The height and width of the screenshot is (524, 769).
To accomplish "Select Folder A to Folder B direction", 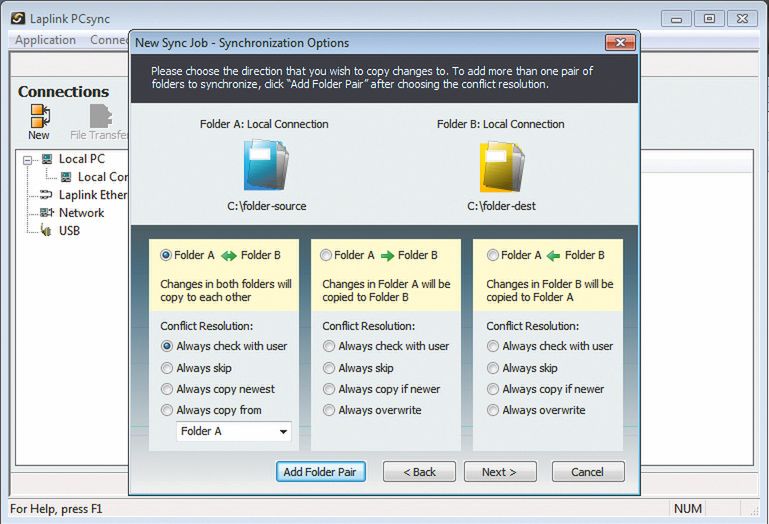I will pos(326,255).
